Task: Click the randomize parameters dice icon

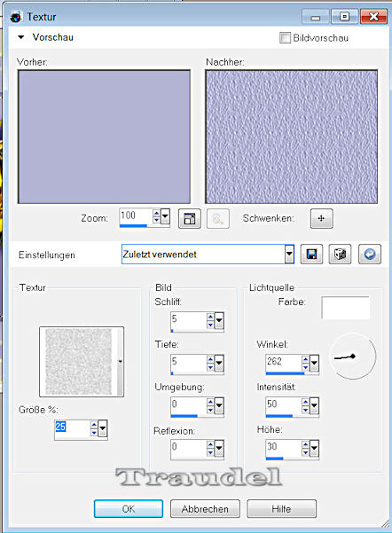Action: click(x=340, y=255)
